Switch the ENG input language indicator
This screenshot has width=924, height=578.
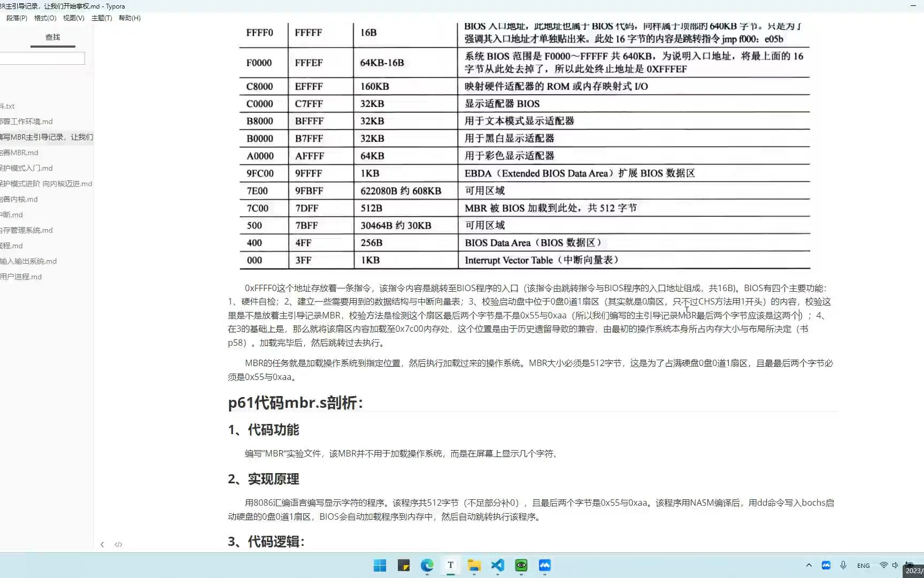(863, 566)
